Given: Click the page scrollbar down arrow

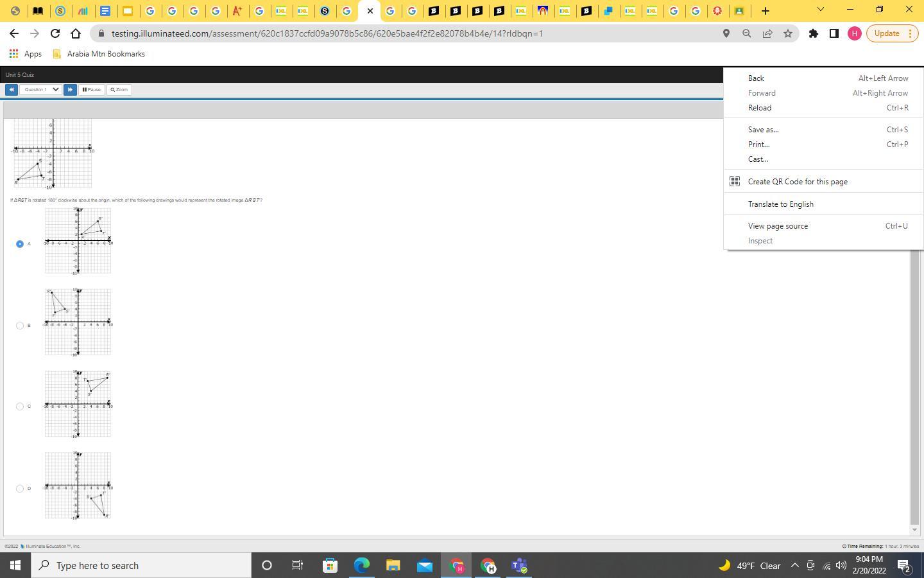Looking at the screenshot, I should point(914,530).
